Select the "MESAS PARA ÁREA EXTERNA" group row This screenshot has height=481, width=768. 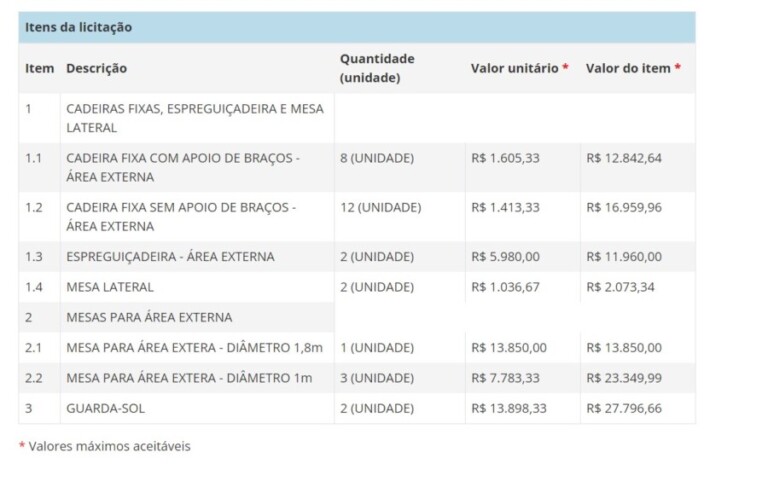(149, 317)
